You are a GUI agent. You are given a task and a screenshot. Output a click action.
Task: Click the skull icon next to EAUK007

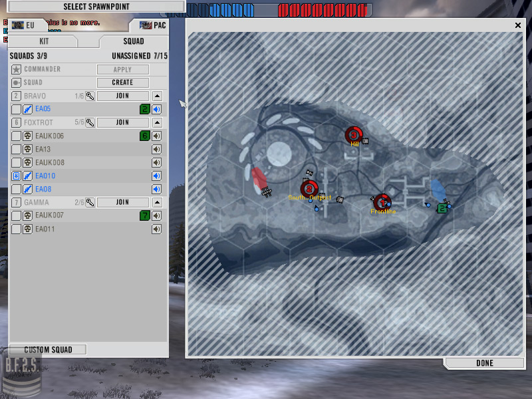(x=27, y=215)
